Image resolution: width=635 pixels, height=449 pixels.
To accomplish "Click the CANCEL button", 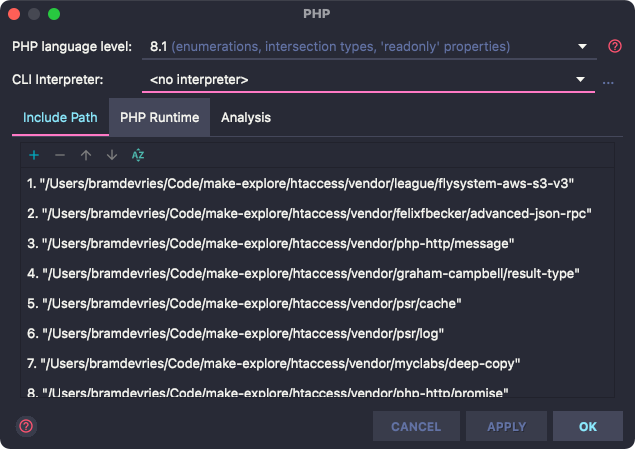I will 416,426.
